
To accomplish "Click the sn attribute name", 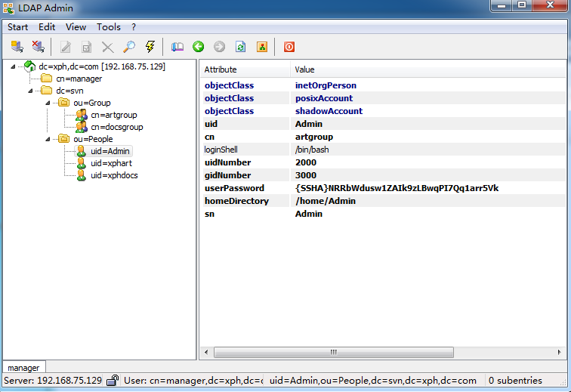I will click(x=209, y=214).
